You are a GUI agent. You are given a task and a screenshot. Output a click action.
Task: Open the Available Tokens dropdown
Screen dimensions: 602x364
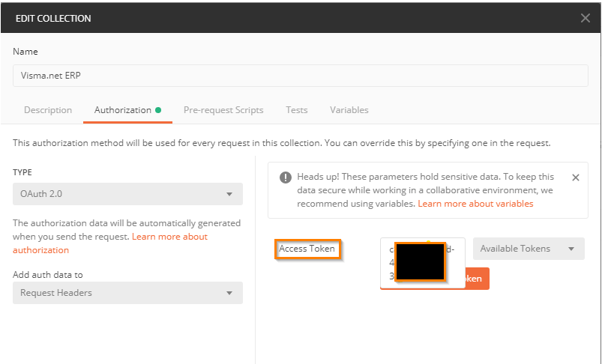(529, 249)
